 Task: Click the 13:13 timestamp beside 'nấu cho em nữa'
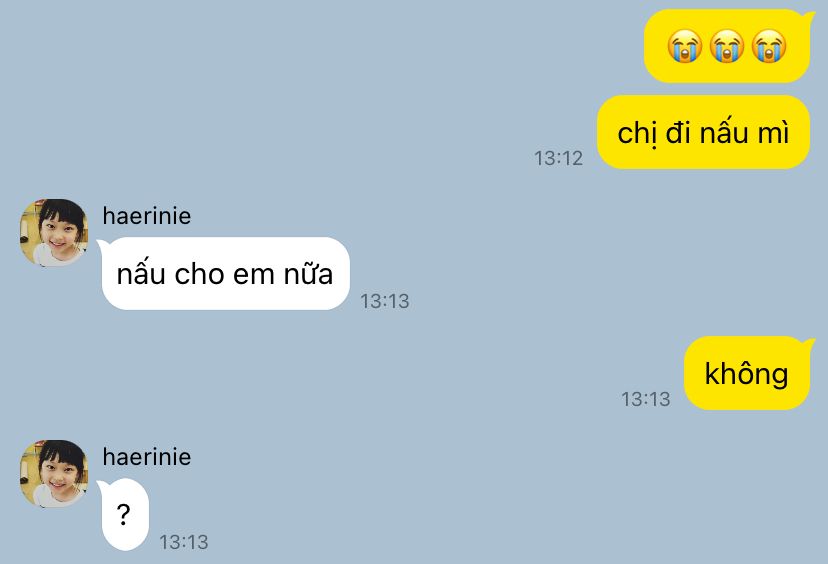pyautogui.click(x=384, y=301)
